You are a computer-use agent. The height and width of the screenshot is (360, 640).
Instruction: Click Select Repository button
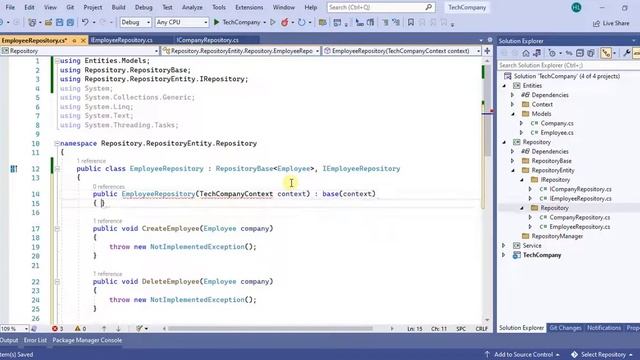(602, 355)
